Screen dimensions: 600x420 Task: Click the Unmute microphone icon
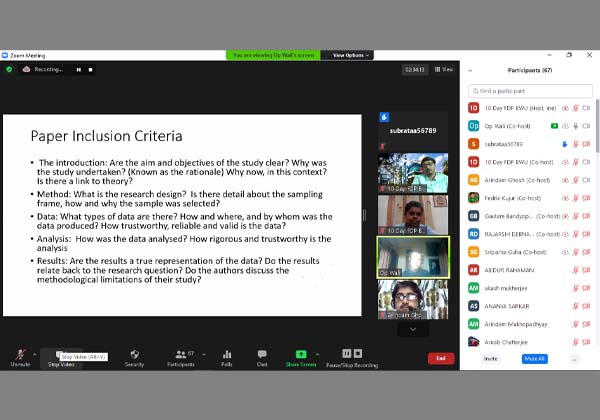pos(20,354)
